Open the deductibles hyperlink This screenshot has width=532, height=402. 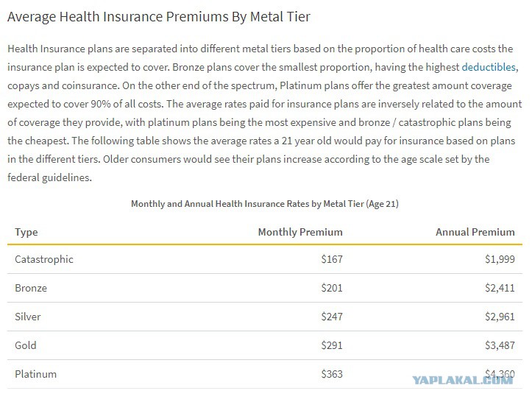[489, 67]
